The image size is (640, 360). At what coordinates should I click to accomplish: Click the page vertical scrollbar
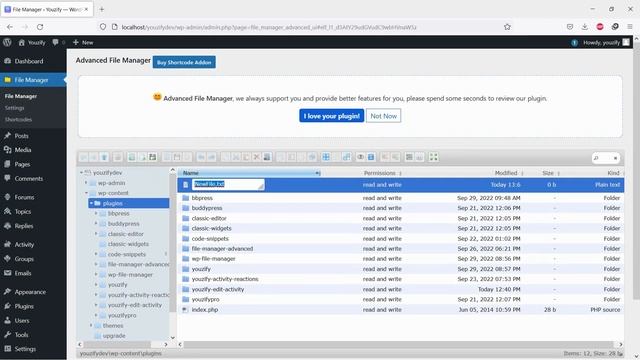[636, 171]
